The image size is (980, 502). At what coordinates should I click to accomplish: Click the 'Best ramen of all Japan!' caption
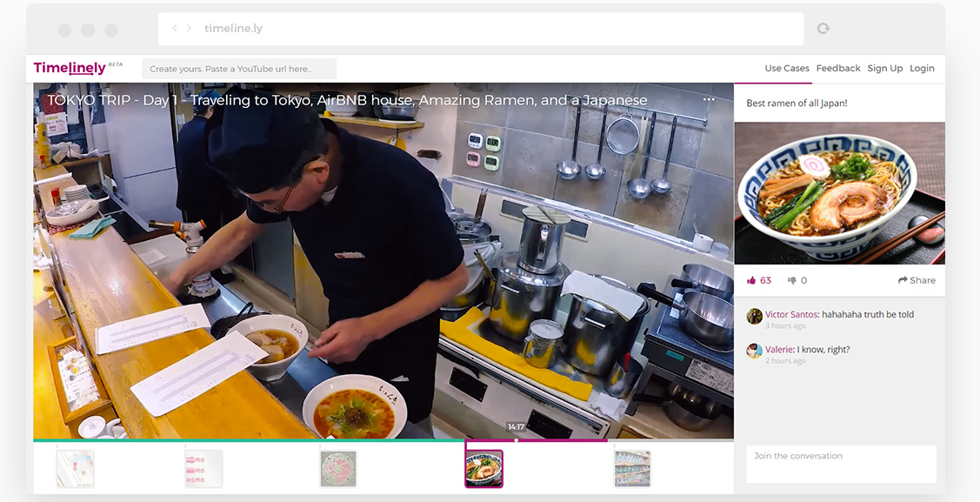(797, 104)
